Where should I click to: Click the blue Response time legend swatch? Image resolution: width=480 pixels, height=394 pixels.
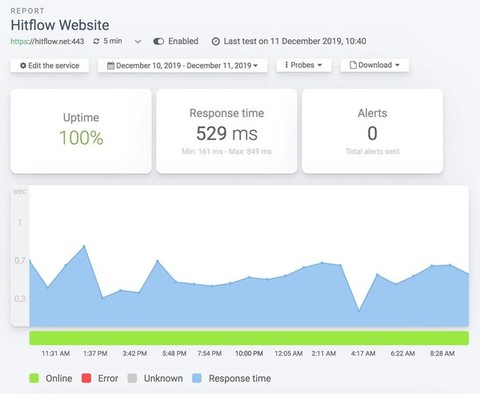[197, 378]
